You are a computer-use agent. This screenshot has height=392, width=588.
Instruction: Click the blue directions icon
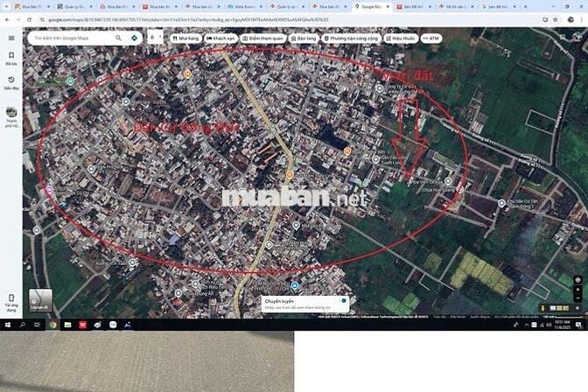pos(134,38)
